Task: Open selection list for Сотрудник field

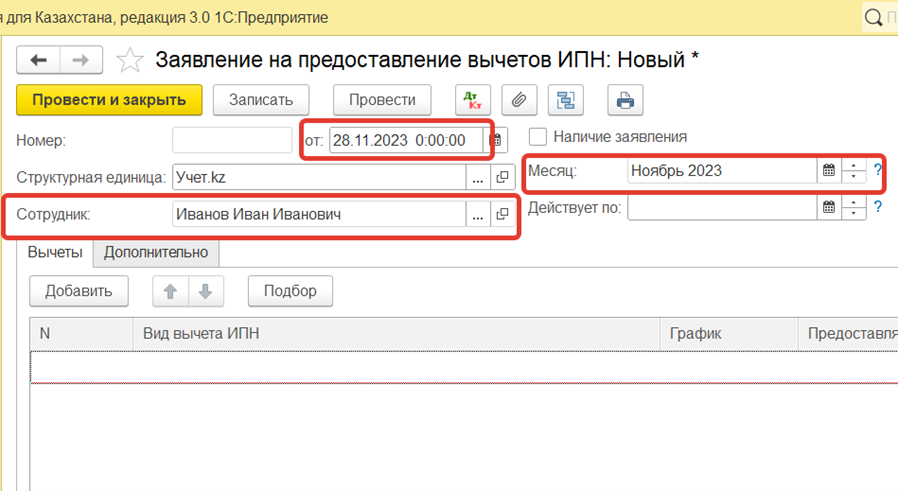Action: pyautogui.click(x=477, y=214)
